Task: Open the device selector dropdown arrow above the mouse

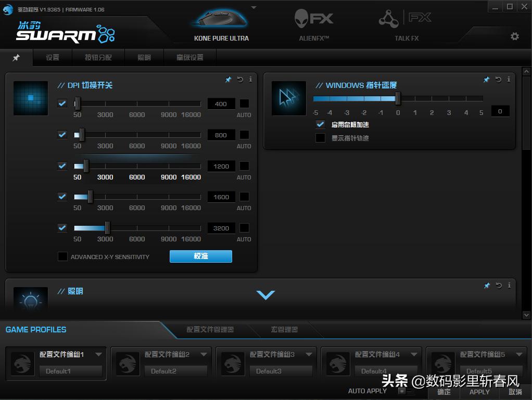Action: [254, 7]
